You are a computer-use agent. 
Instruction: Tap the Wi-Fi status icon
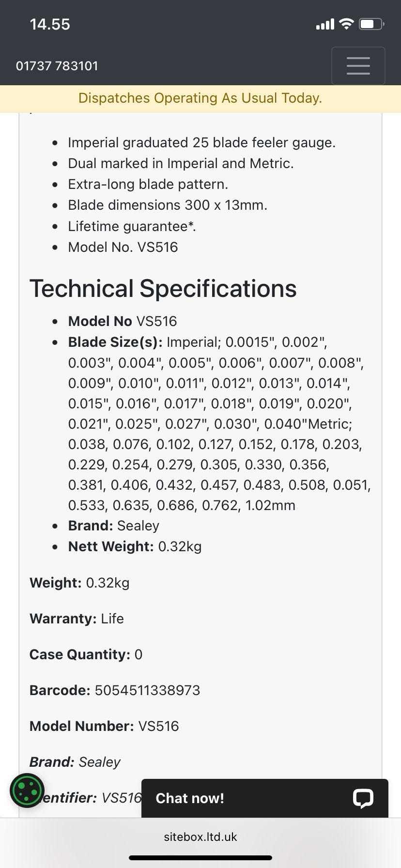[346, 24]
